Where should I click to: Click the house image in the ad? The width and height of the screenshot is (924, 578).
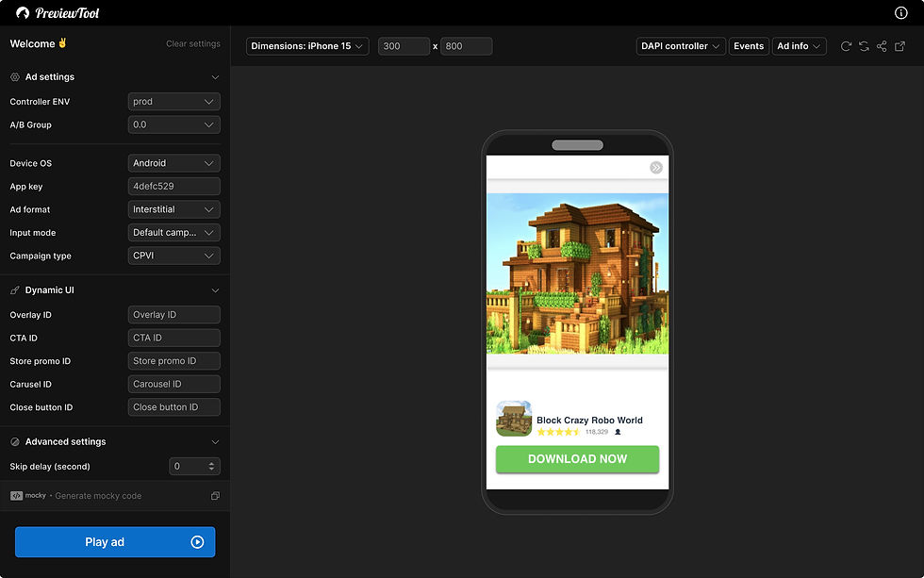click(x=577, y=274)
